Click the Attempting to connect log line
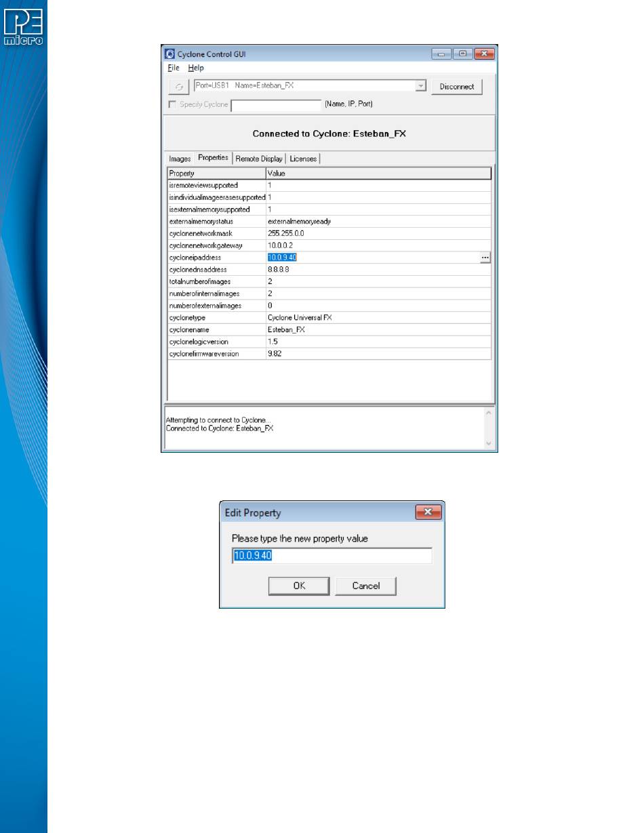Viewport: 644px width, 833px height. (x=218, y=420)
